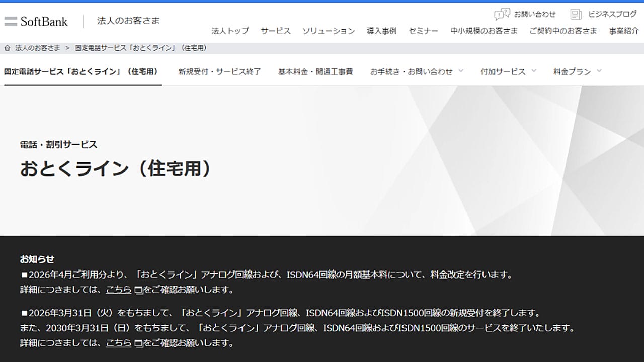Viewport: 644px width, 362px height.
Task: Switch to the 基本料金・開通工事費 tab
Action: pos(314,71)
